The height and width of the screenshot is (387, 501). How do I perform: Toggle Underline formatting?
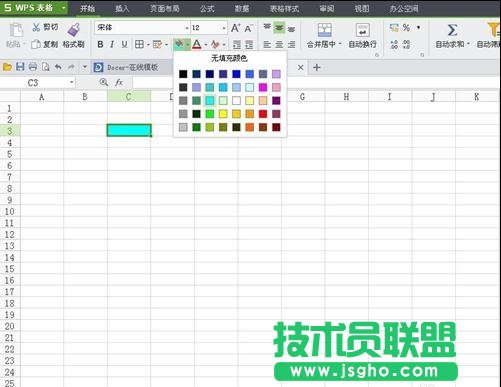coord(124,44)
